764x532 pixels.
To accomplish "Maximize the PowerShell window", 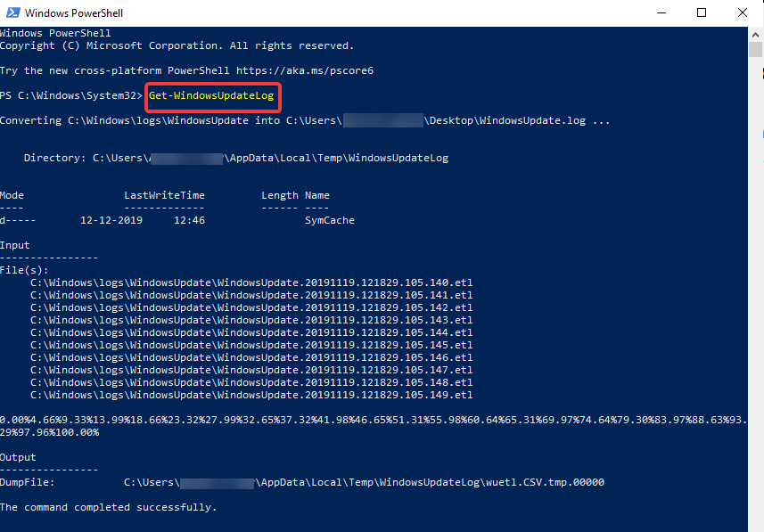I will [x=701, y=12].
